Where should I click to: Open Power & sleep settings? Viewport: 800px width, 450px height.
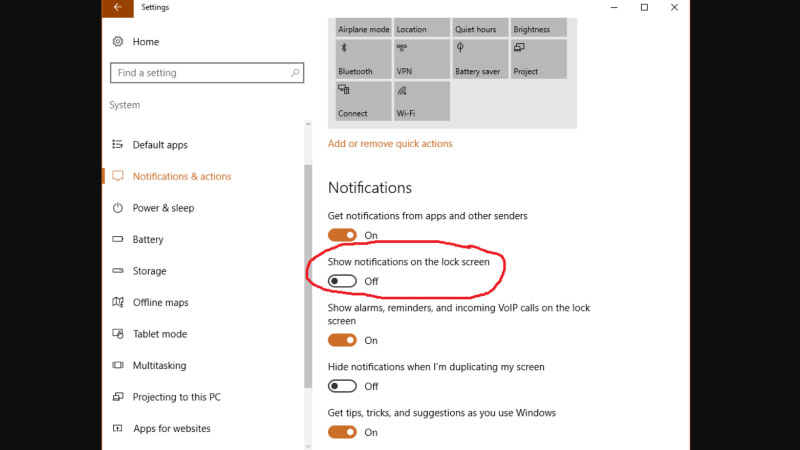pos(163,208)
